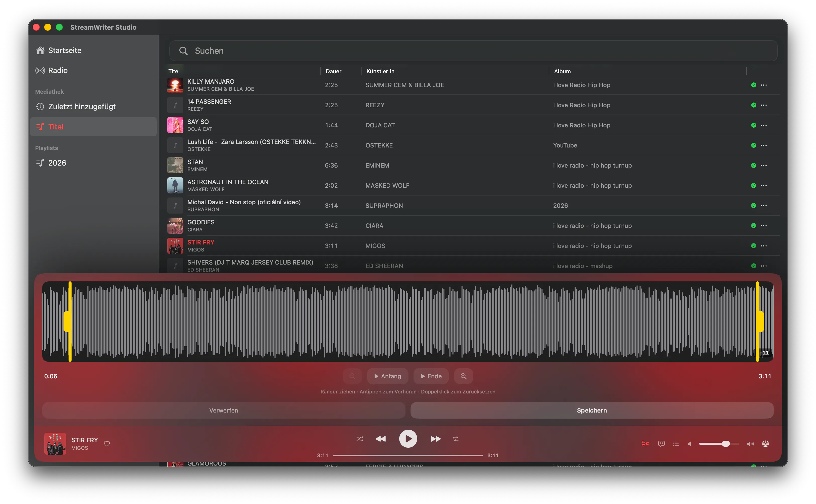Open the playback queue list
Screen dimensions: 816x504
pos(676,444)
